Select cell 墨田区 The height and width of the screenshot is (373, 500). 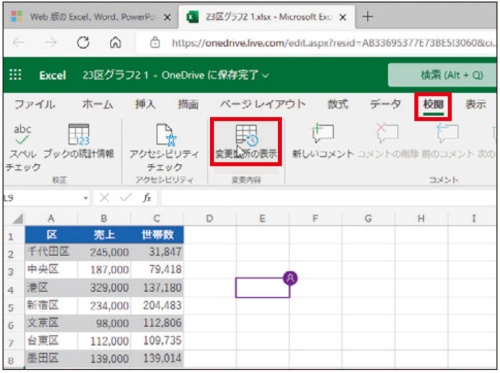51,359
